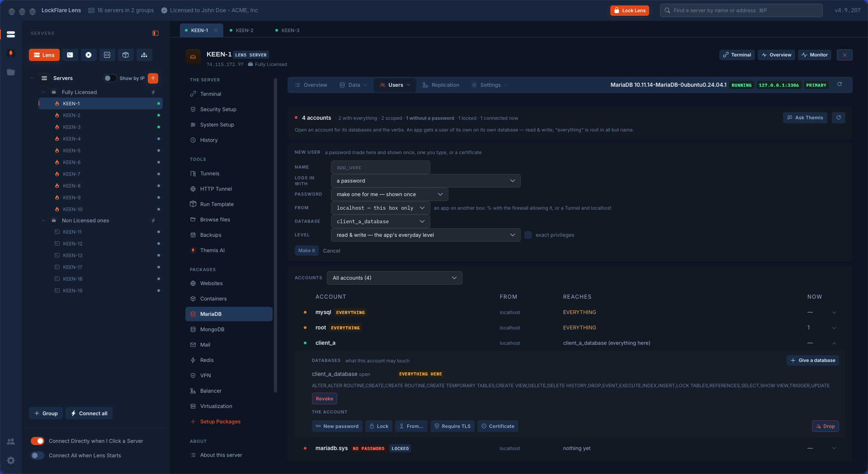Open the Data tab menu
Image resolution: width=868 pixels, height=474 pixels.
354,85
